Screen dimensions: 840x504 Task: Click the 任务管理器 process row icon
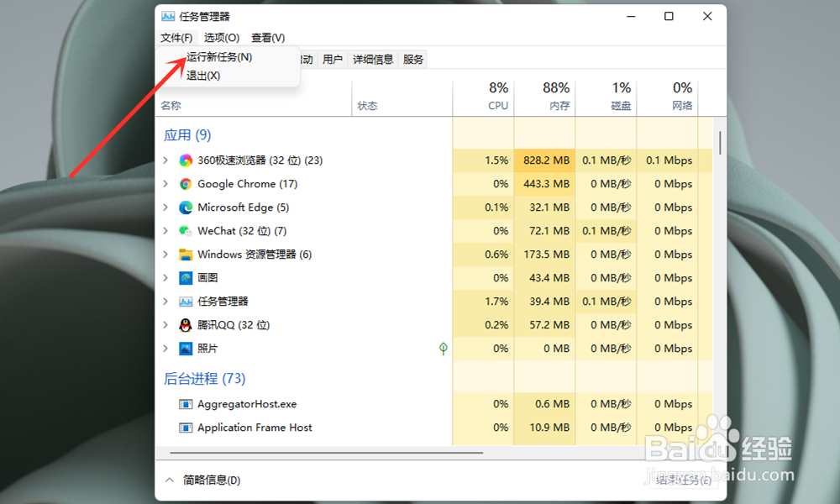[x=186, y=302]
